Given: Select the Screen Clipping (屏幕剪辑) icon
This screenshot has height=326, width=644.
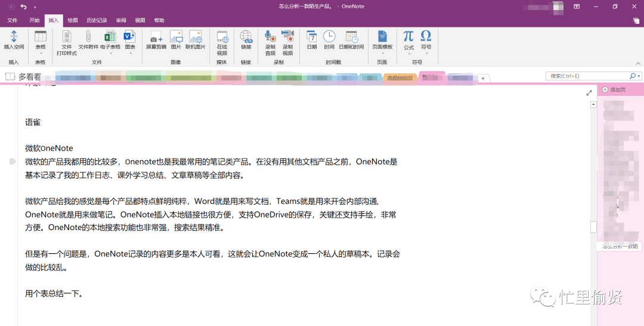Looking at the screenshot, I should point(156,37).
